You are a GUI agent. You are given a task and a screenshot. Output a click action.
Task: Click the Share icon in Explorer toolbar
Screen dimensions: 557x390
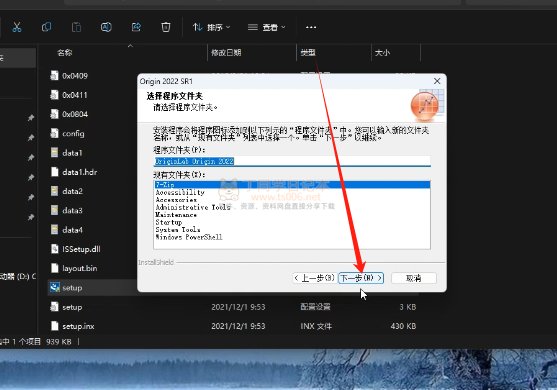[x=136, y=27]
